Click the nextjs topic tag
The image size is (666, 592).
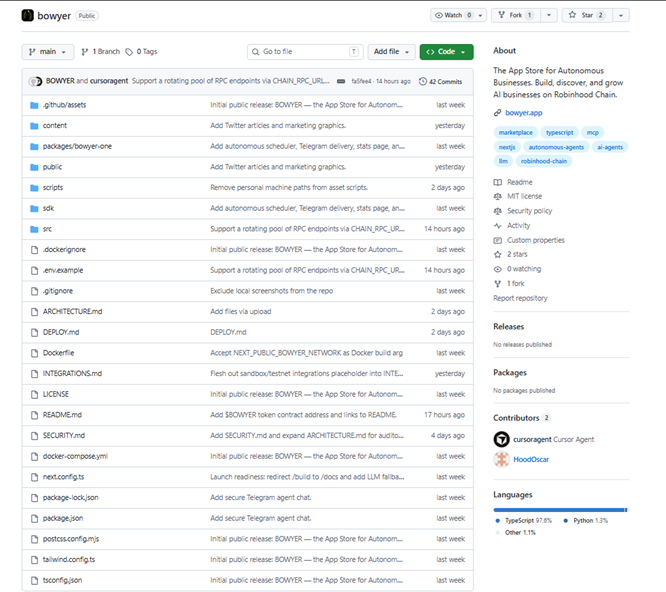(507, 147)
